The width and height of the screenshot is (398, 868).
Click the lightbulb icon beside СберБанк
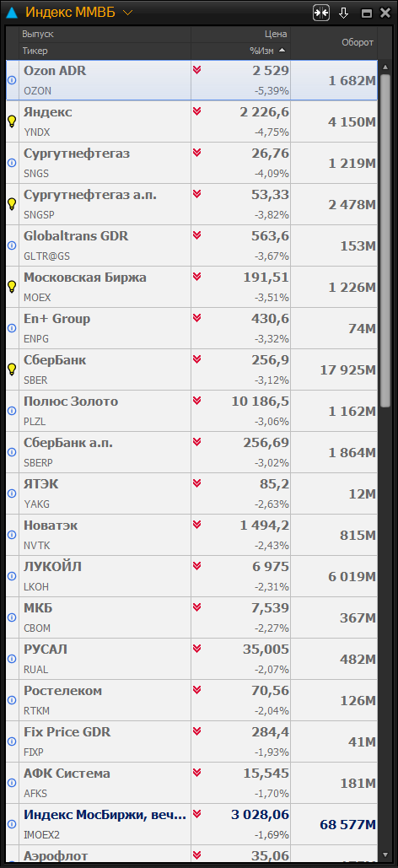(x=12, y=369)
